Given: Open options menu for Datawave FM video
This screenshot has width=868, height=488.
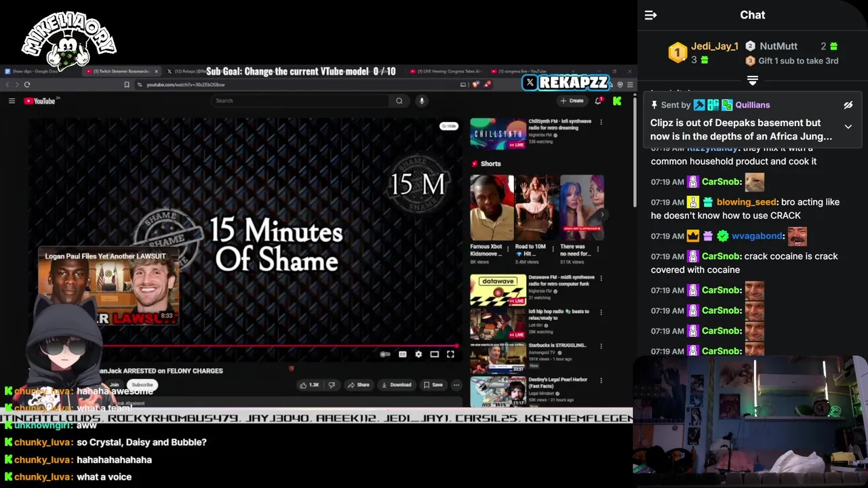Looking at the screenshot, I should click(x=601, y=278).
